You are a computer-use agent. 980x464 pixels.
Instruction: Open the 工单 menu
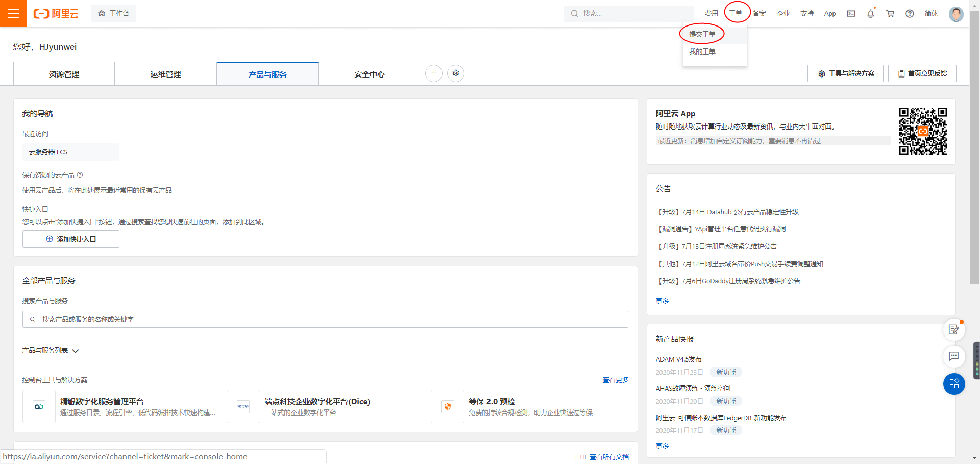point(736,14)
